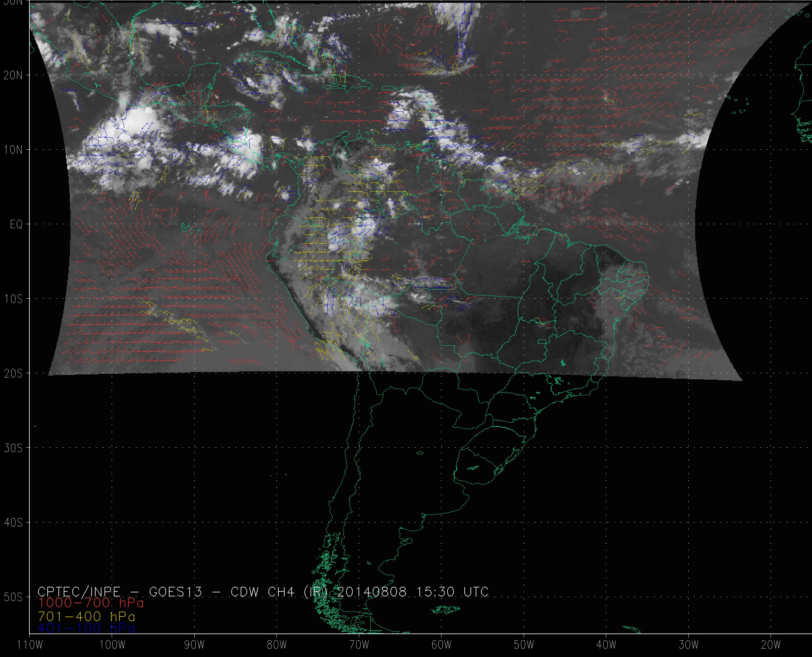Click the EQ equator axis label
The image size is (812, 657).
[x=16, y=224]
